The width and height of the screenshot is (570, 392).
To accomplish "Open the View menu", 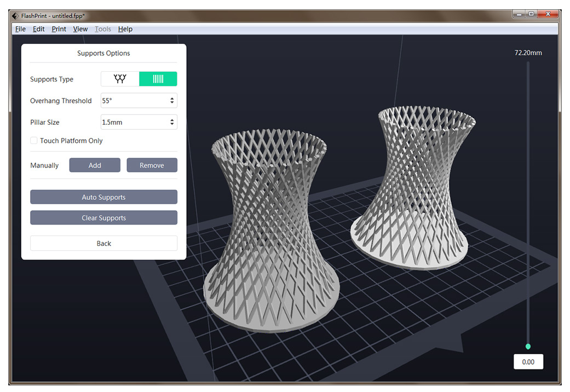I will point(80,29).
